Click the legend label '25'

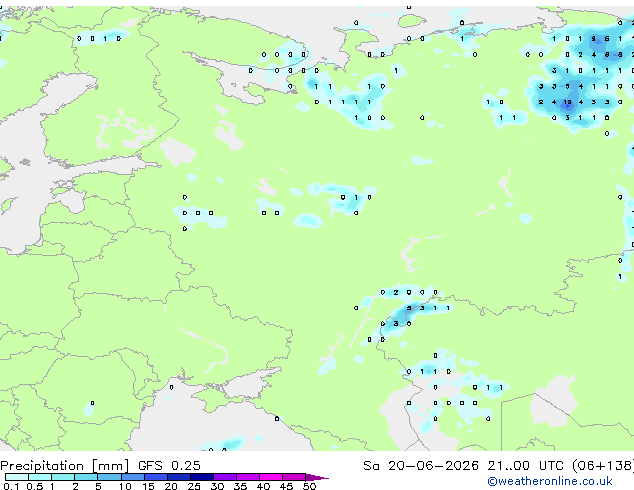pyautogui.click(x=194, y=486)
